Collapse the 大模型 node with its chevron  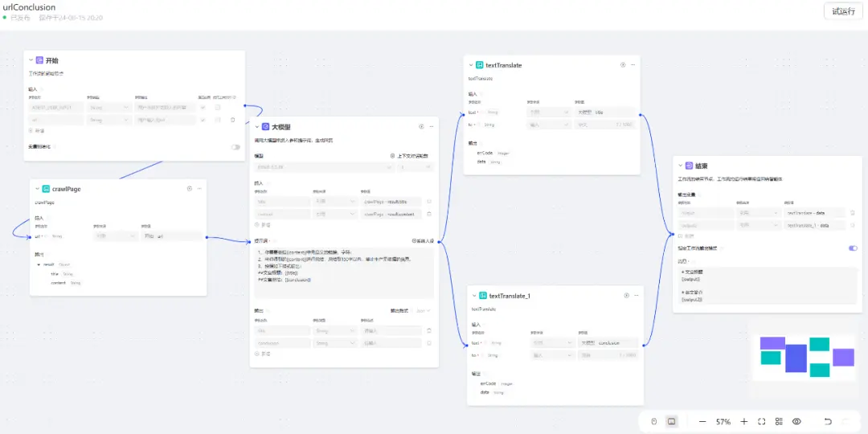pyautogui.click(x=257, y=126)
